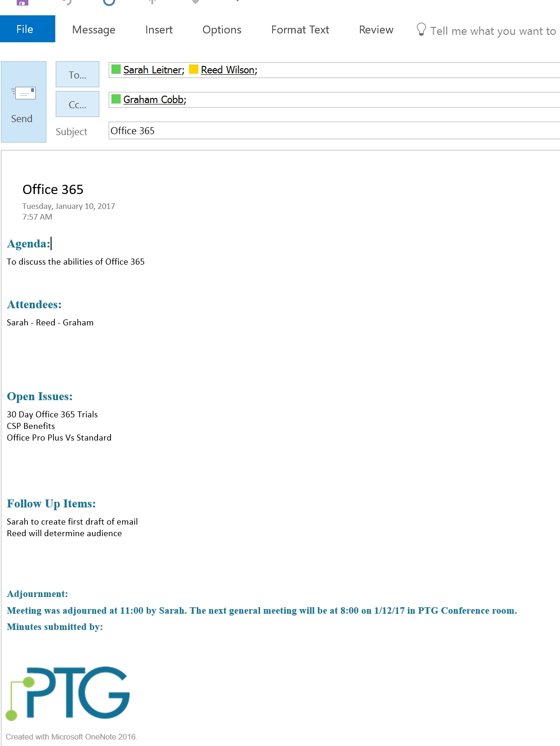Image resolution: width=560 pixels, height=746 pixels.
Task: Open address book via To... button
Action: pyautogui.click(x=78, y=74)
